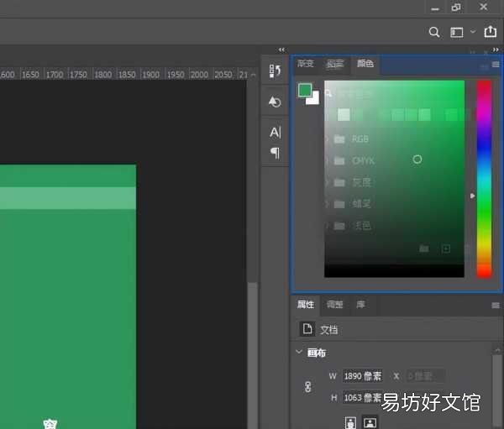
Task: Open the search magnifier icon
Action: [x=434, y=32]
